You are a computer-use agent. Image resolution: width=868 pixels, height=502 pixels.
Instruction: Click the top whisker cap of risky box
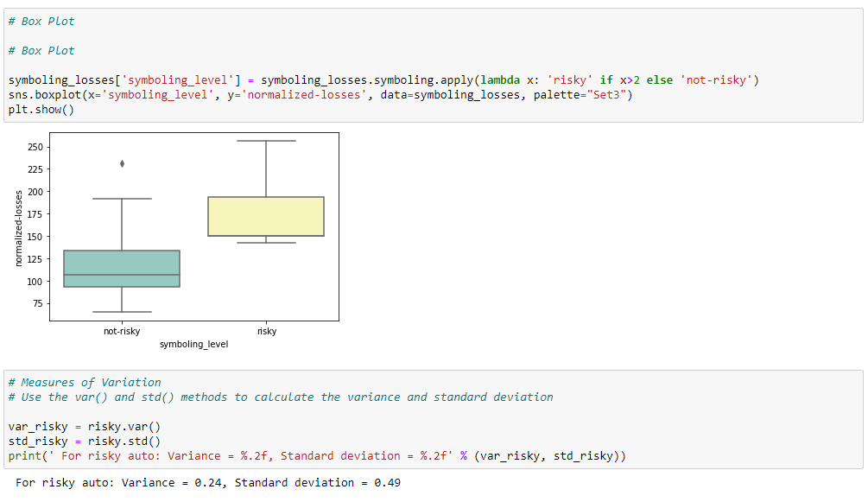pos(266,141)
